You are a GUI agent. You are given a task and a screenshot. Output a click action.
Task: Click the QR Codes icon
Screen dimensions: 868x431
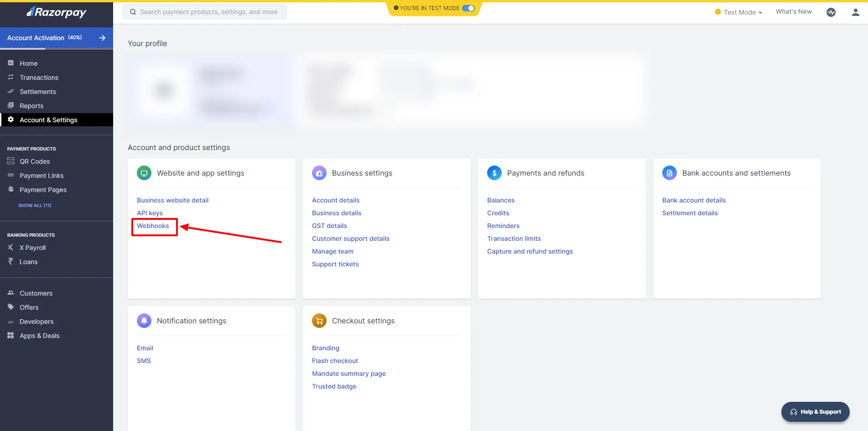(x=11, y=161)
